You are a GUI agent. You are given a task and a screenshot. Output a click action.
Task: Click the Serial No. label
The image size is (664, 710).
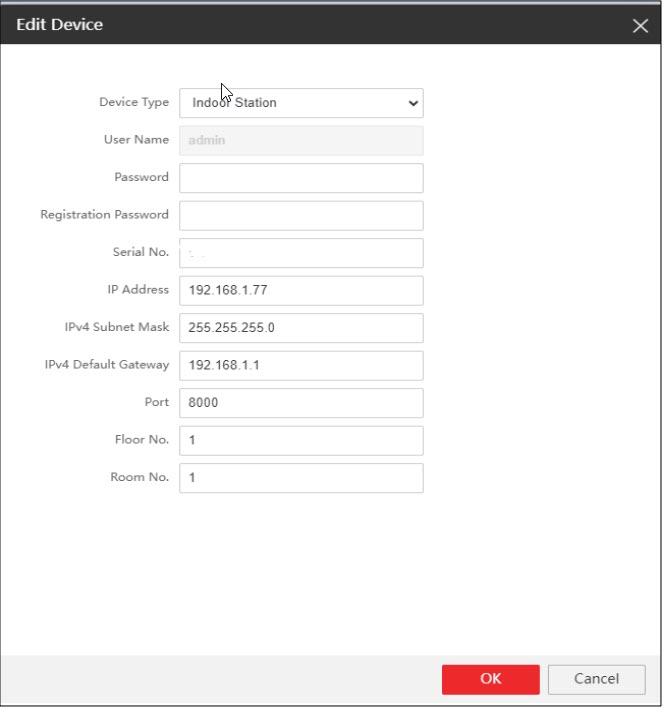141,252
